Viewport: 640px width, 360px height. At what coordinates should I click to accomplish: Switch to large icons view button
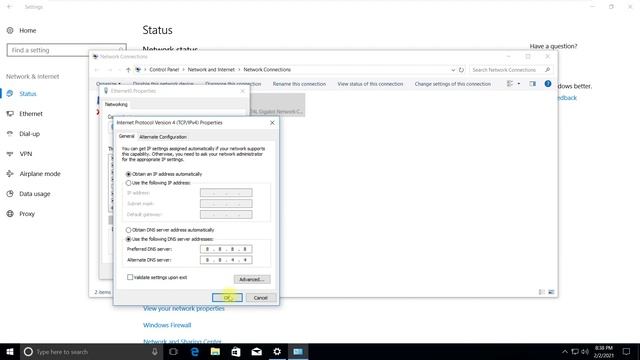point(551,292)
